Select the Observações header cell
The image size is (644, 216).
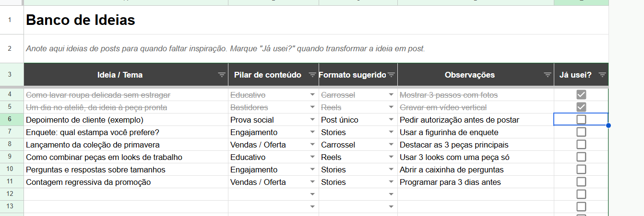pos(476,75)
